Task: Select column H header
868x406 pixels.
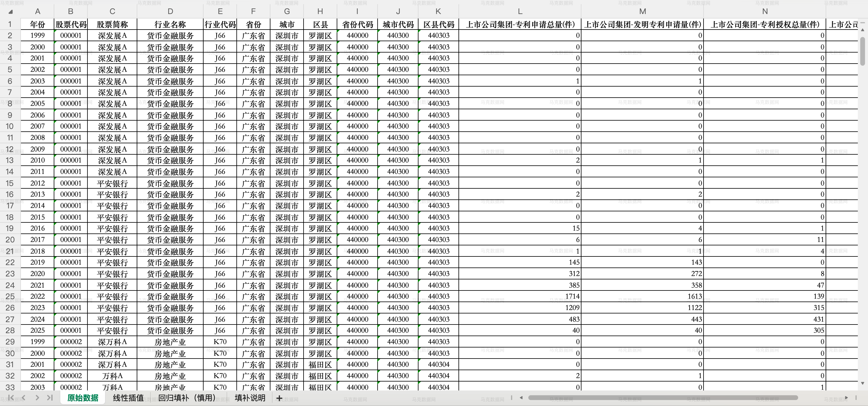Action: (320, 11)
